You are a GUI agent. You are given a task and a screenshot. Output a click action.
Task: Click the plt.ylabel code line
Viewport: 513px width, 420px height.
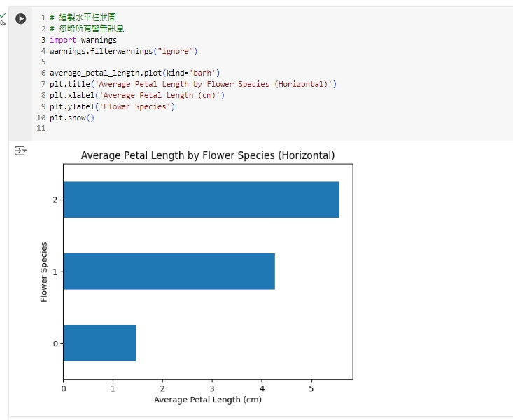click(112, 106)
